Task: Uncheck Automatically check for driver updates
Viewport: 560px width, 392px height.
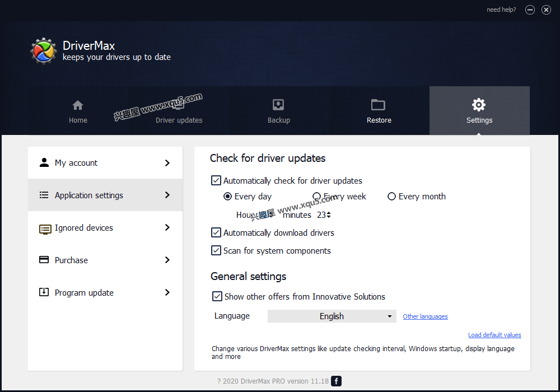Action: [216, 181]
